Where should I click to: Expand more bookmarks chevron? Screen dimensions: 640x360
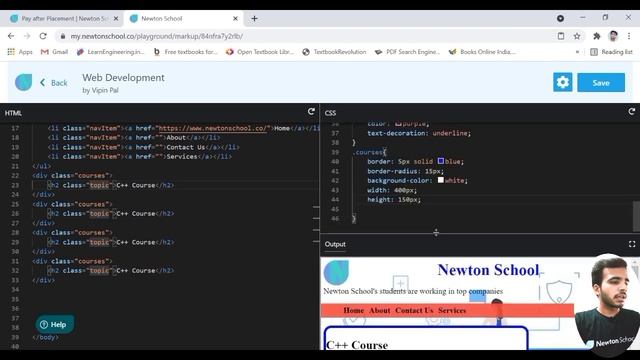click(x=577, y=52)
